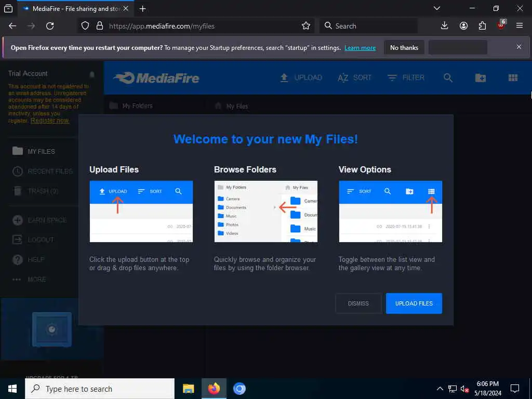Click the No thanks button
The width and height of the screenshot is (532, 399).
(404, 48)
